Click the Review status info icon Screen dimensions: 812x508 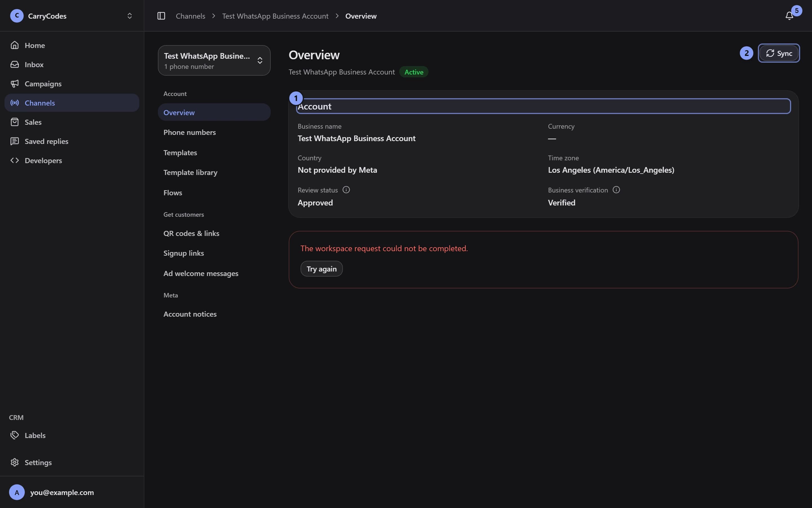346,190
